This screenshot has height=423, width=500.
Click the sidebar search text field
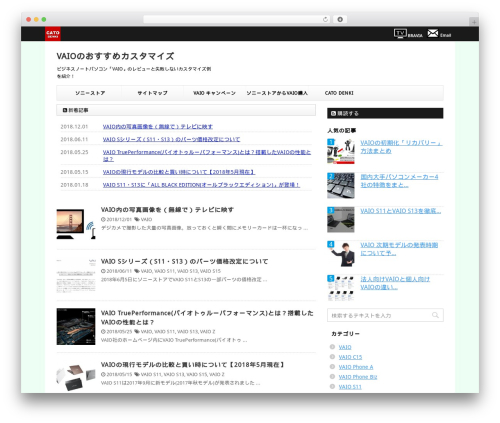tap(385, 315)
